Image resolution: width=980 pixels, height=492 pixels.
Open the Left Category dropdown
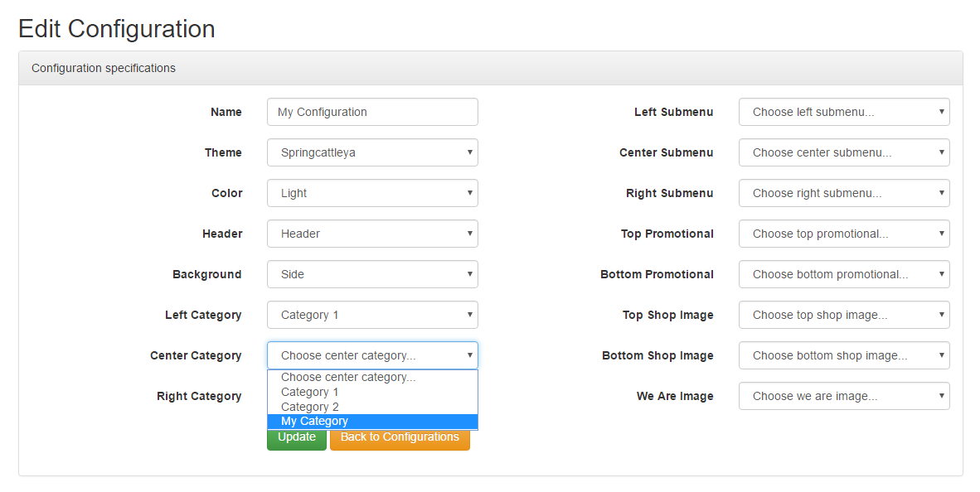click(372, 315)
